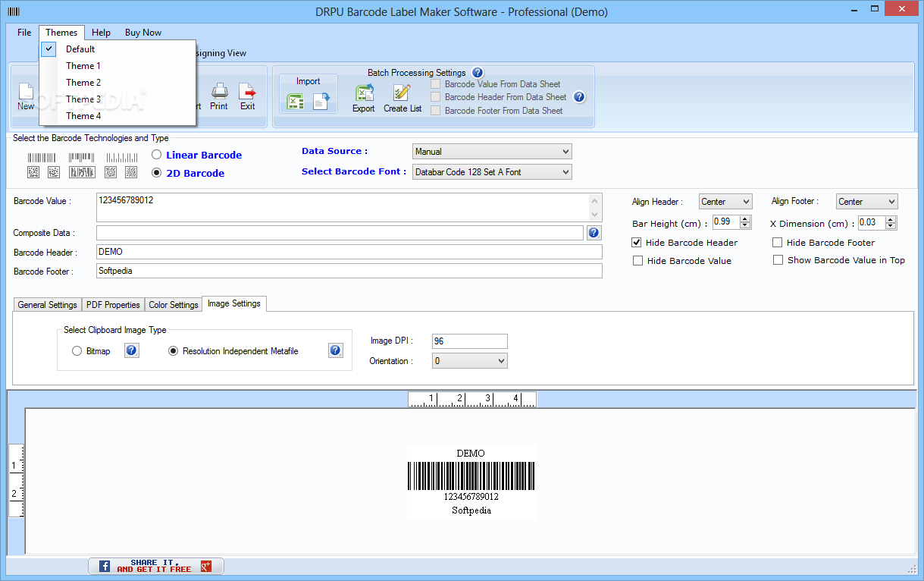924x581 pixels.
Task: Select Theme 2 from Themes menu
Action: pyautogui.click(x=118, y=83)
